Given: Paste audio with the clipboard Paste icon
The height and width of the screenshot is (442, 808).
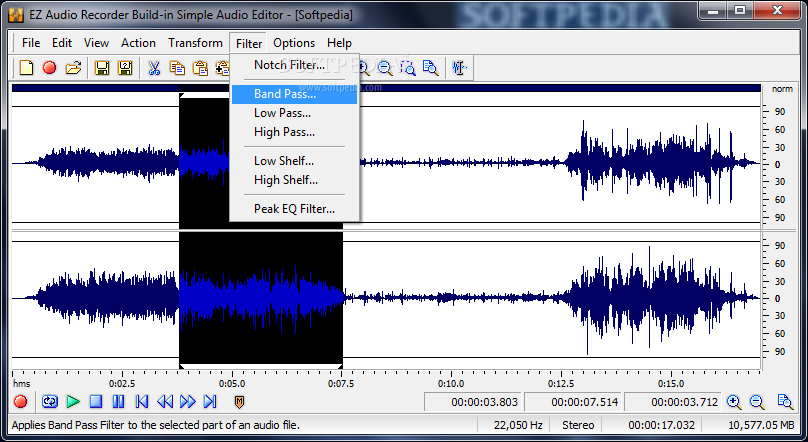Looking at the screenshot, I should coord(200,67).
